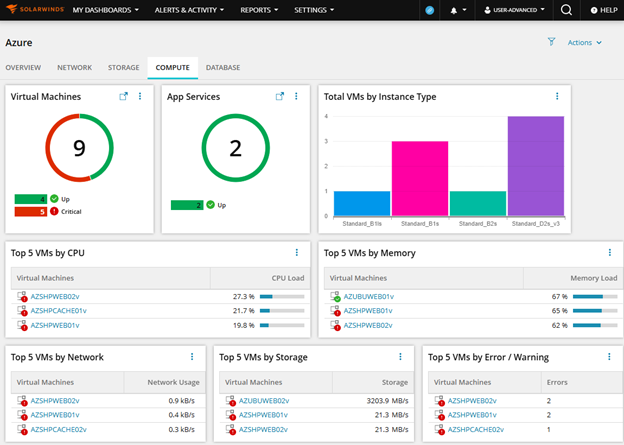Click the App Services donut chart showing 2
Viewport: 624px width, 445px height.
(236, 148)
